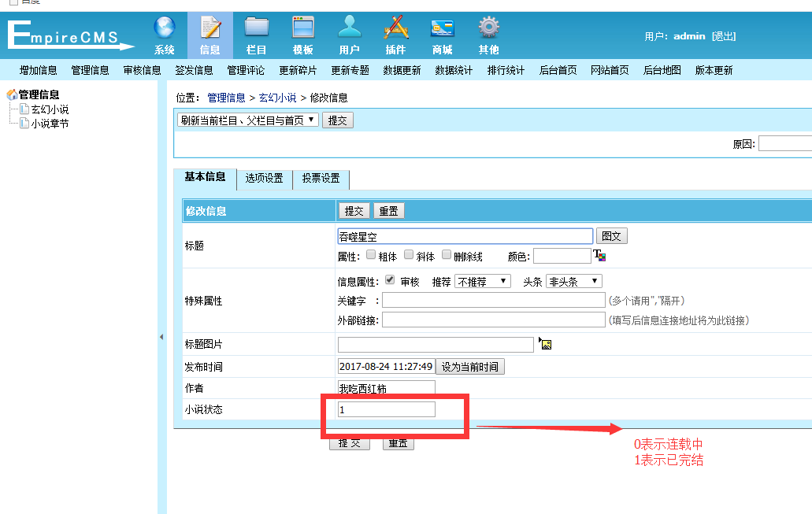Open the 刷新当前栏目 refresh dropdown
Screen dimensions: 812x514
pyautogui.click(x=247, y=120)
